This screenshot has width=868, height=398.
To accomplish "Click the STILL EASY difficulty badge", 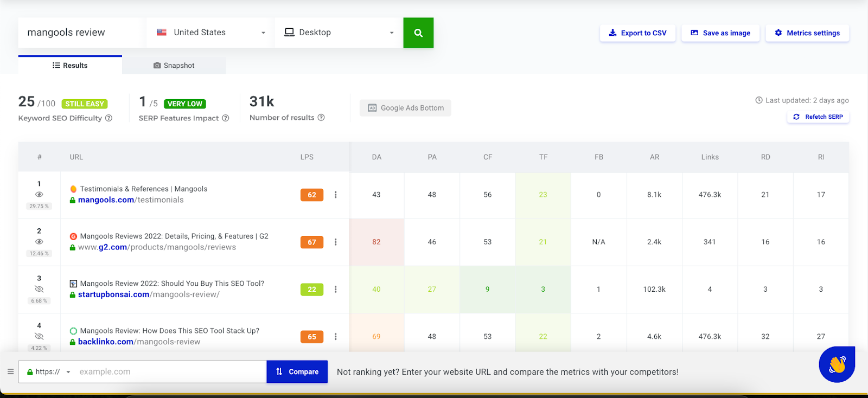I will [x=85, y=104].
